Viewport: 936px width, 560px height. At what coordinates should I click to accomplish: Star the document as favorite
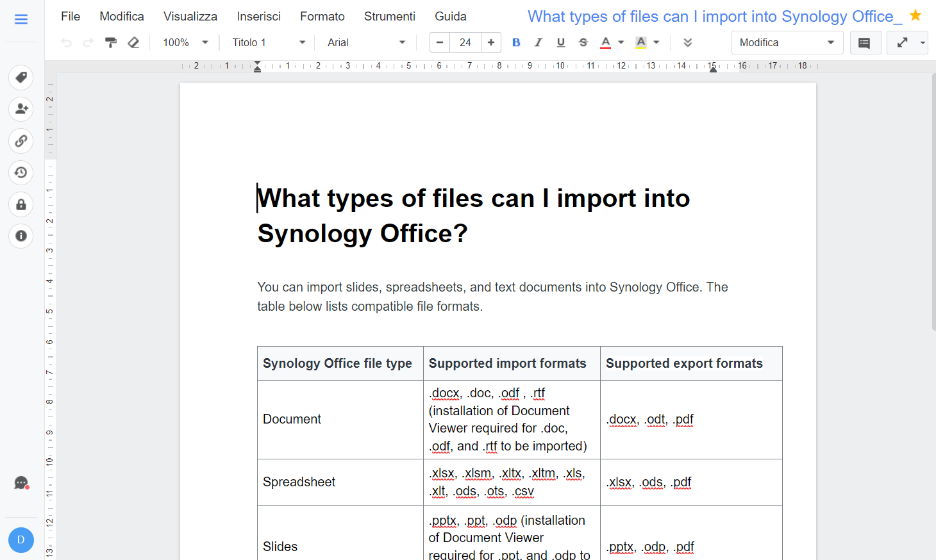915,15
